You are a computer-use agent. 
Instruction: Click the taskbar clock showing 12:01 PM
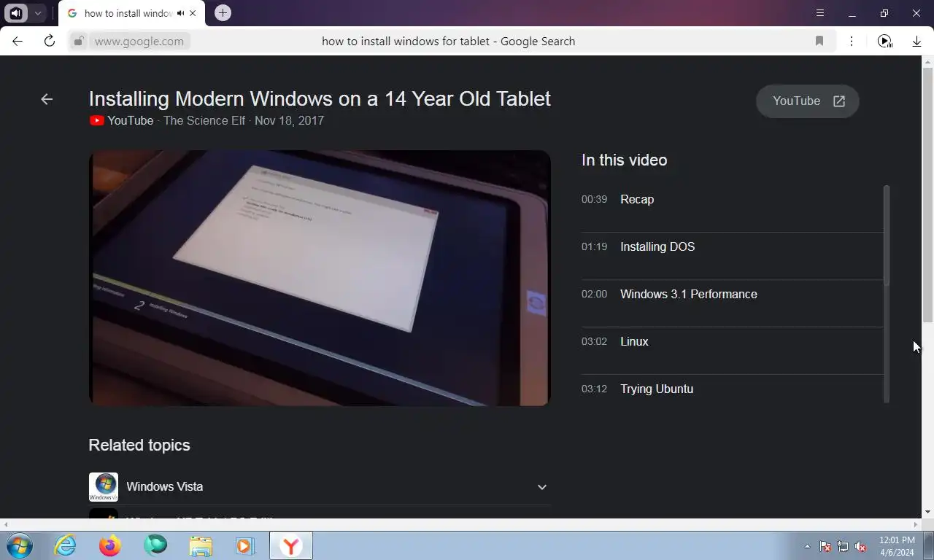(897, 546)
